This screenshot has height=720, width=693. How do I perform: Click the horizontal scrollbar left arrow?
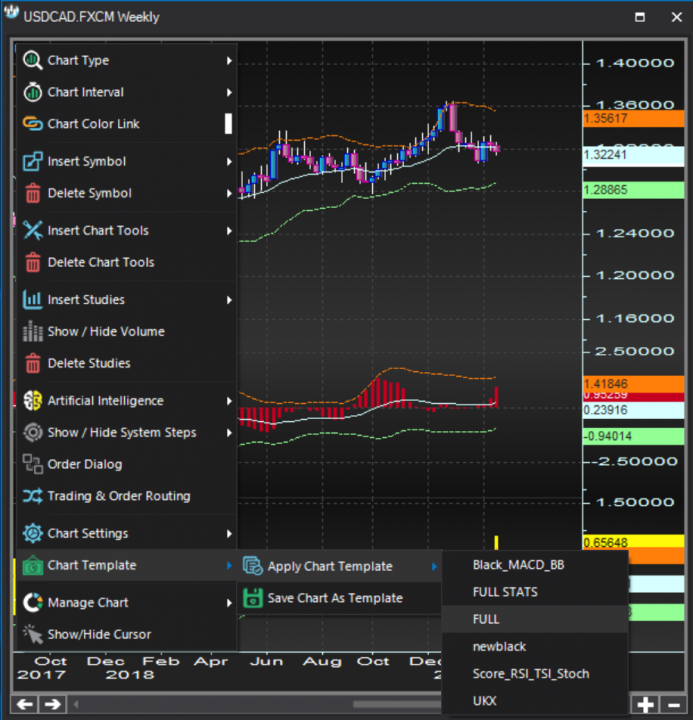[76, 704]
